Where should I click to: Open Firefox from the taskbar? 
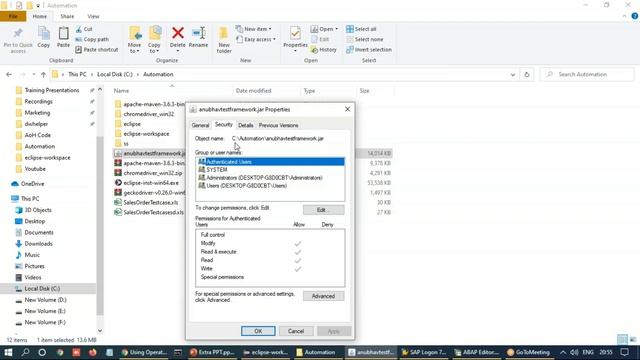tap(93, 352)
